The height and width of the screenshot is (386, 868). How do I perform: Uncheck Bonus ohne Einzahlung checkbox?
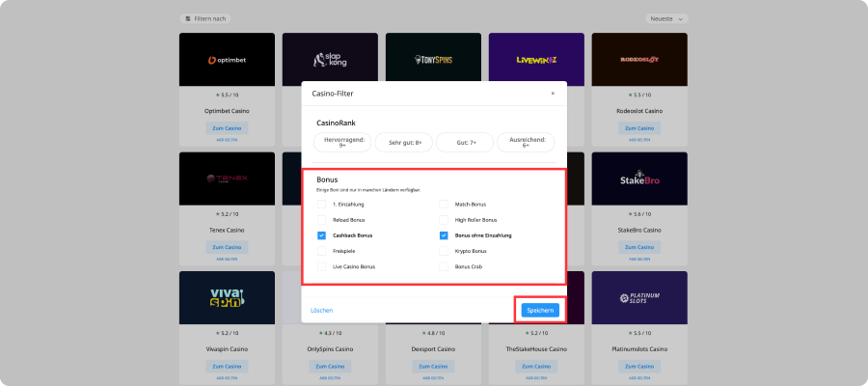[x=444, y=235]
